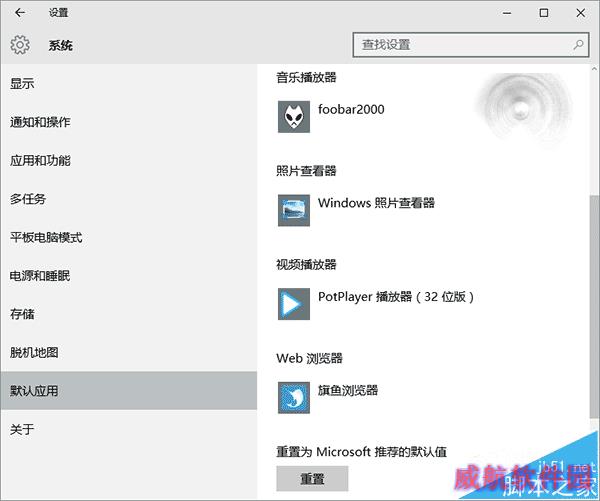Click the 重置 button
The width and height of the screenshot is (600, 501).
[x=312, y=478]
